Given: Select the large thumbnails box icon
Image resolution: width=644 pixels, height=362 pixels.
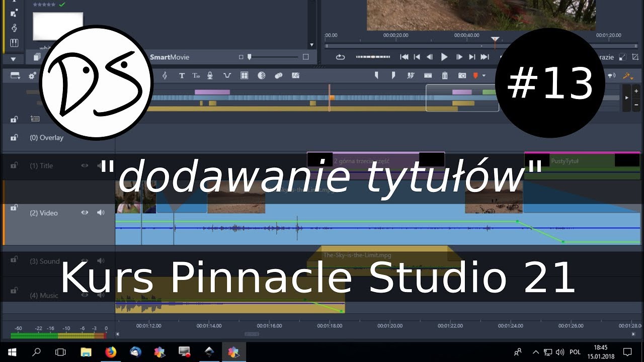Looking at the screenshot, I should (x=305, y=57).
